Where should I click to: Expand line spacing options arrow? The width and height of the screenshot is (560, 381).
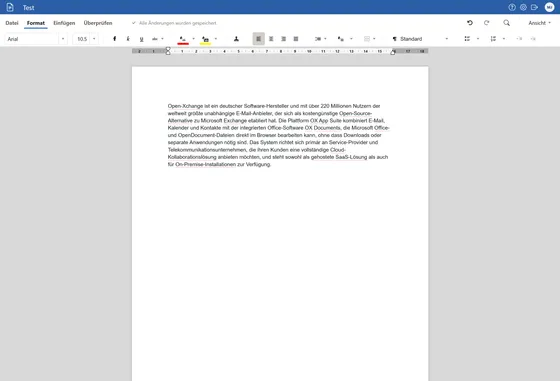325,39
